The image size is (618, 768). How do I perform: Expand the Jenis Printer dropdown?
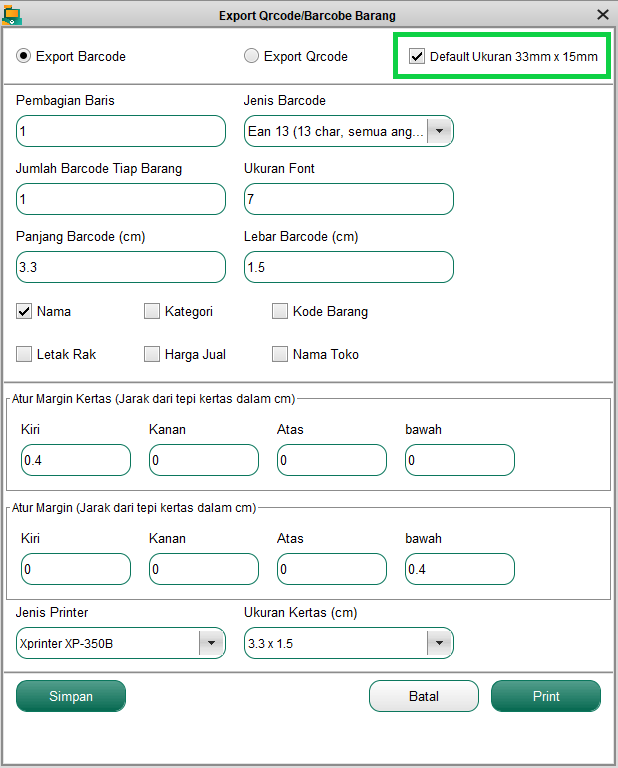tap(211, 643)
